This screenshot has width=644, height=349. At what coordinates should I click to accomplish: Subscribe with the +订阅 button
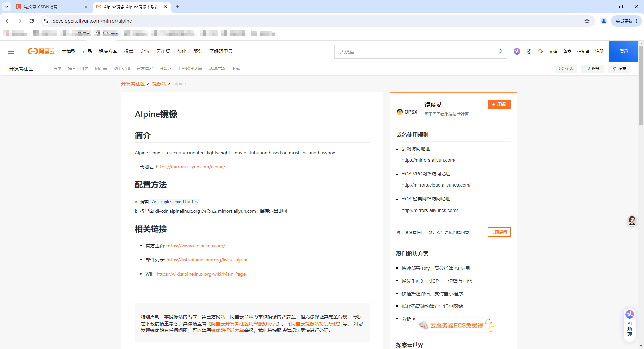(x=499, y=104)
